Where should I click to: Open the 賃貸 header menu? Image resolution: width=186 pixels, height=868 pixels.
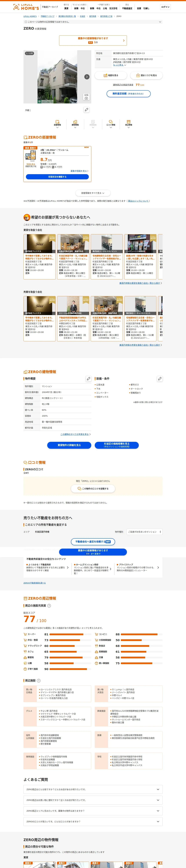point(66,8)
